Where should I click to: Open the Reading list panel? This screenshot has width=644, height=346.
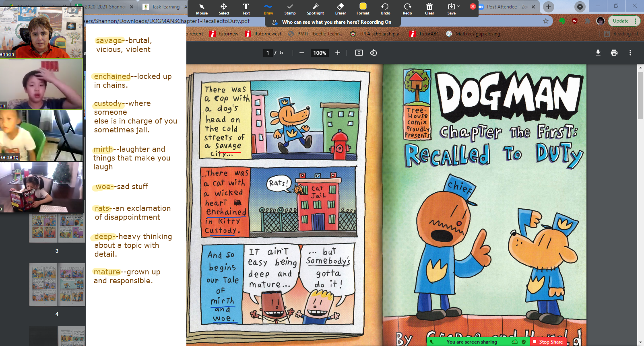[621, 34]
